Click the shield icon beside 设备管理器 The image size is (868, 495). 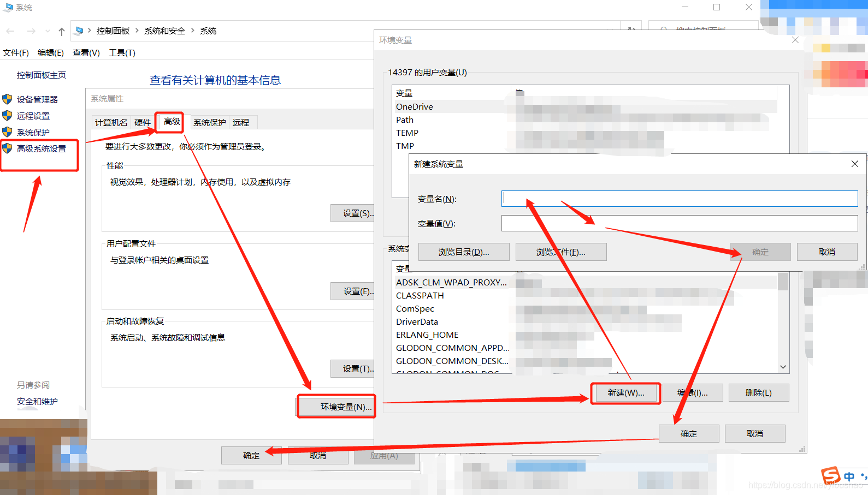pos(7,99)
